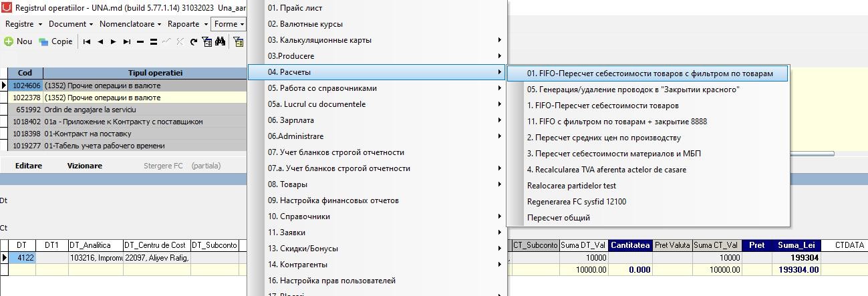Click the minus delete-row toolbar icon

pyautogui.click(x=140, y=41)
